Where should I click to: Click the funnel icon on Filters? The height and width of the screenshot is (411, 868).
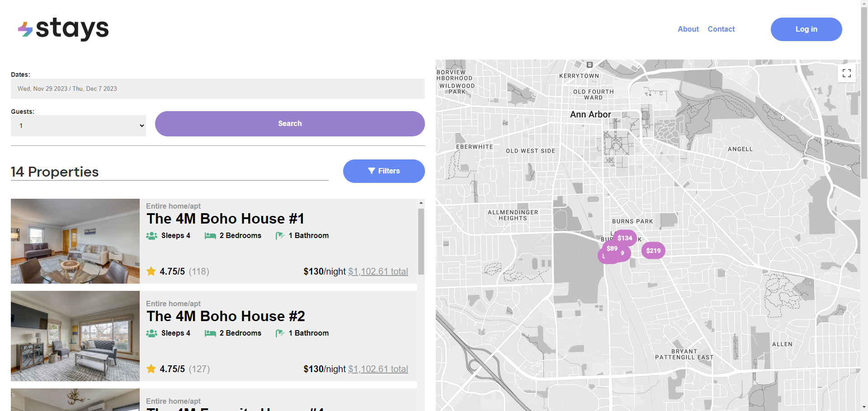tap(372, 171)
